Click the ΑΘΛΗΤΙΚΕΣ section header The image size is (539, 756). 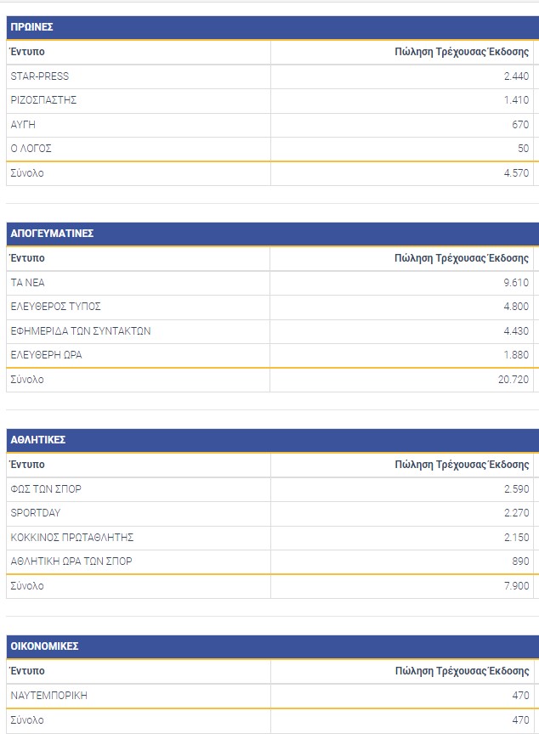tap(38, 440)
